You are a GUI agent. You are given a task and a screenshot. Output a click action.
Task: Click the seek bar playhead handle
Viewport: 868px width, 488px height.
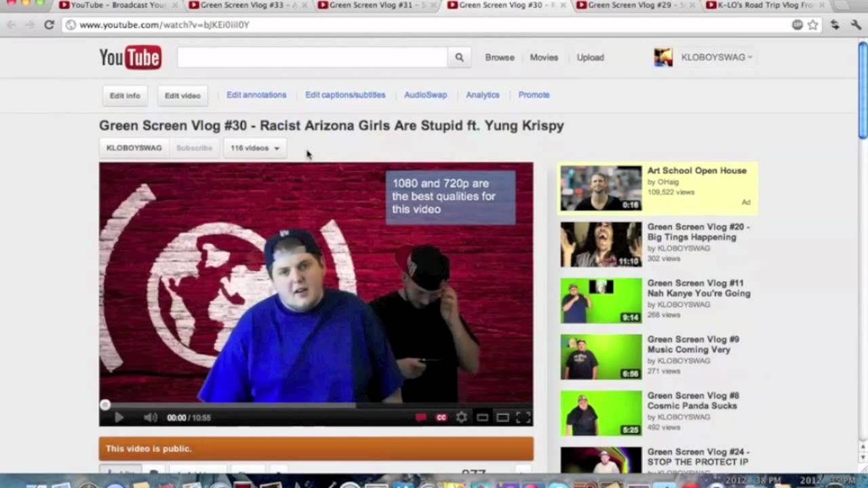[x=104, y=405]
